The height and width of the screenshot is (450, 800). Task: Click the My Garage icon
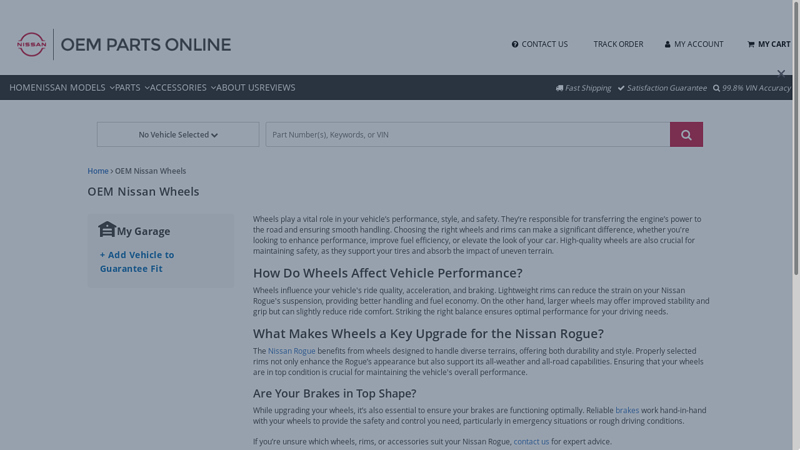pos(107,229)
